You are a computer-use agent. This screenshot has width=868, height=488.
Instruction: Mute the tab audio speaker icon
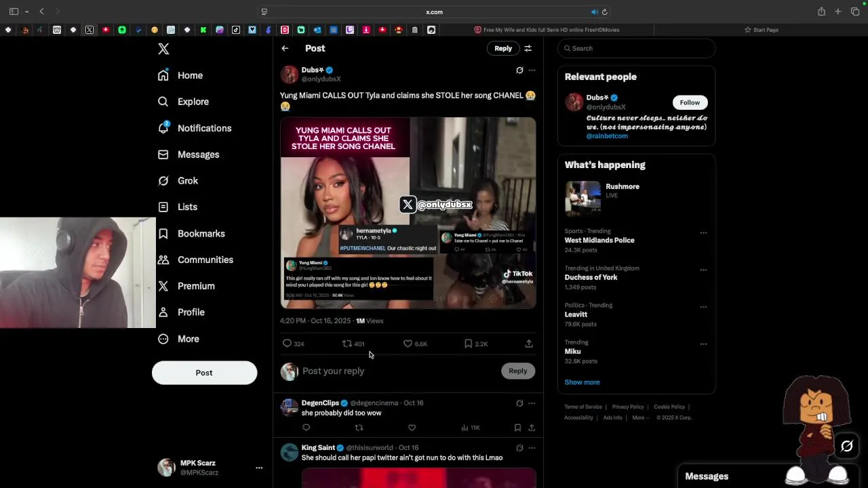594,12
